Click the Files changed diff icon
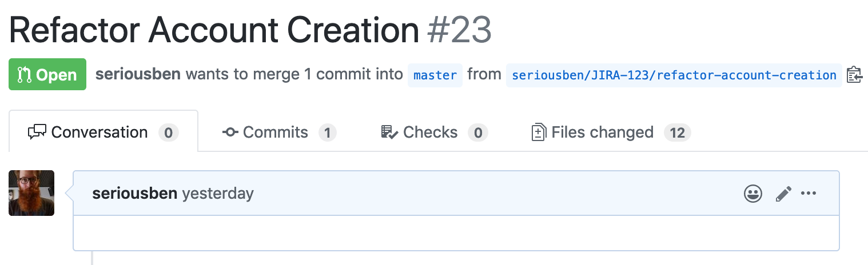The width and height of the screenshot is (868, 265). (x=539, y=132)
